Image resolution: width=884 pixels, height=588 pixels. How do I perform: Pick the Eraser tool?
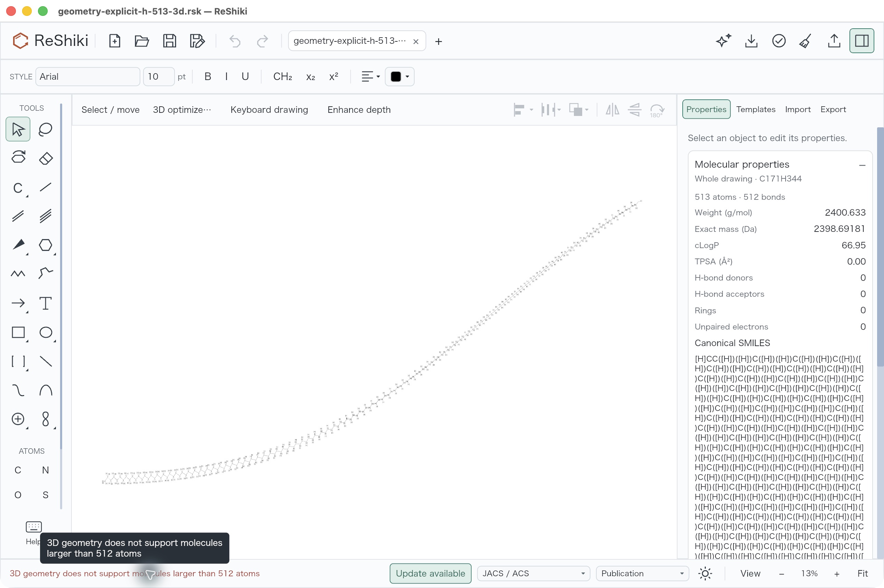click(45, 158)
